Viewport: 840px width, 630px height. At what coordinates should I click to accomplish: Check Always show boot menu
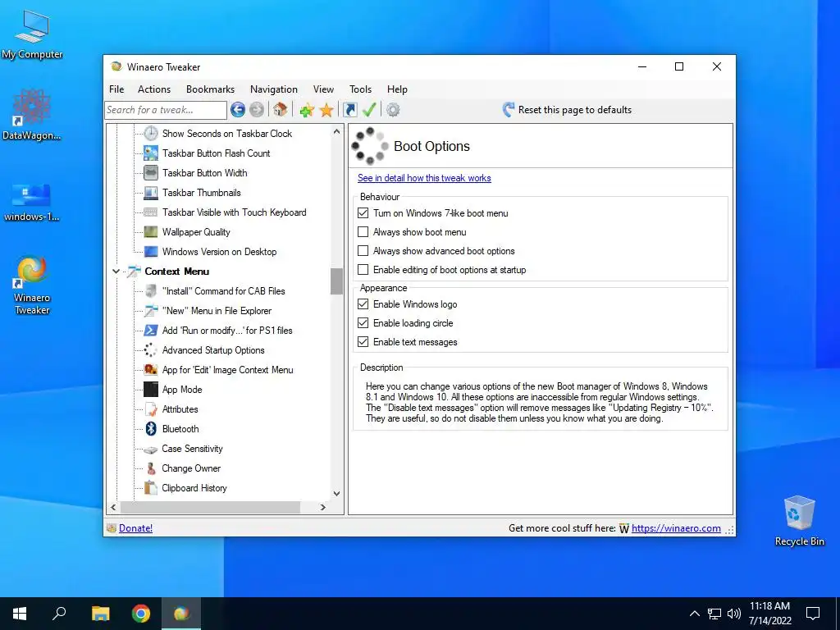363,232
